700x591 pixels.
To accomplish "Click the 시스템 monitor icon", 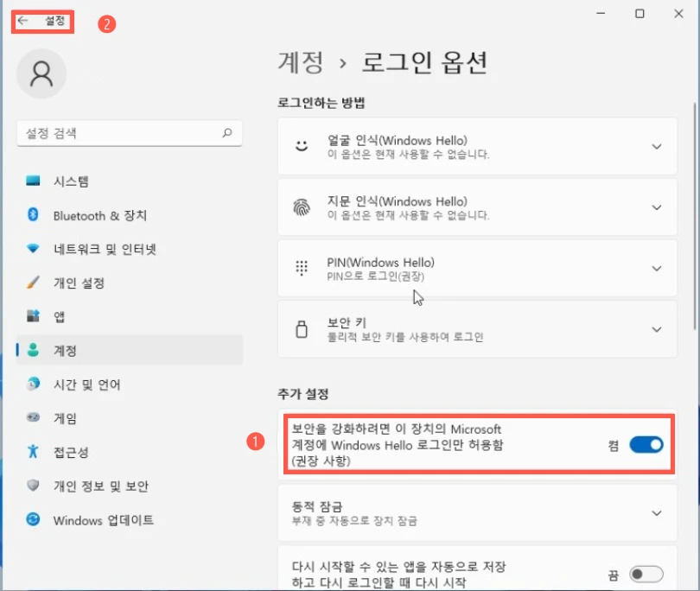I will coord(33,181).
